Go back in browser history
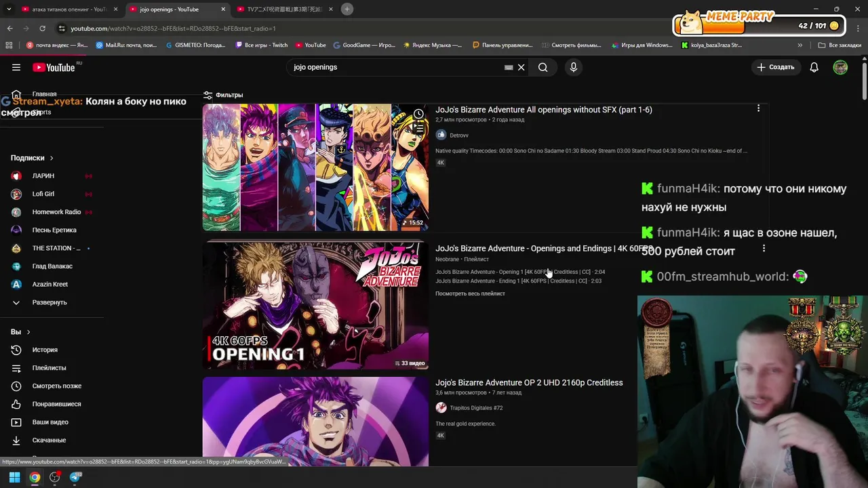Viewport: 868px width, 488px height. 9,28
